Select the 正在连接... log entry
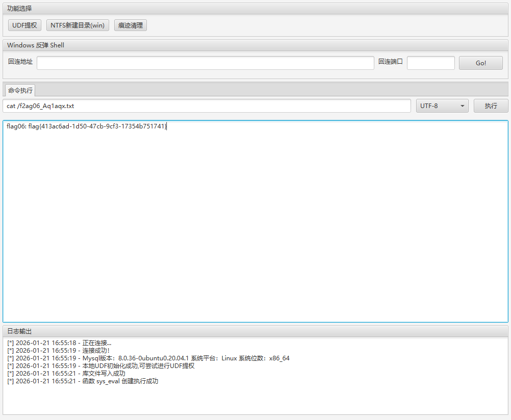Image resolution: width=511 pixels, height=420 pixels. point(59,343)
